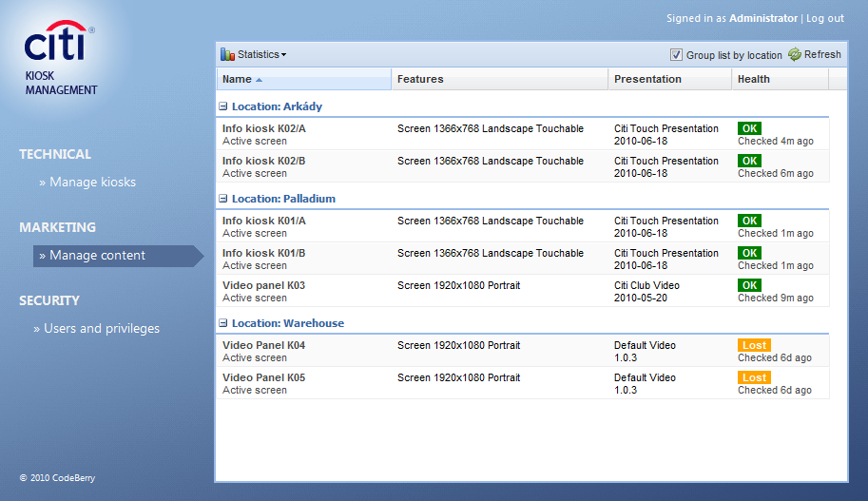Click the Presentation column header
Screen dimensions: 868x501
pyautogui.click(x=670, y=79)
